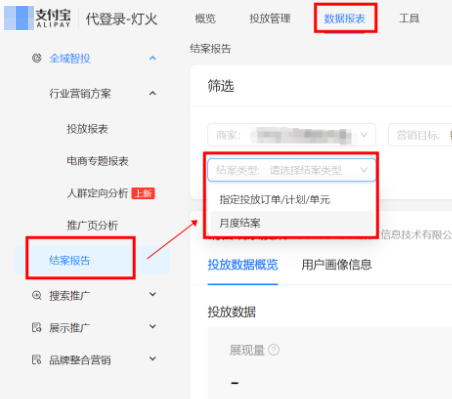Click the 结案报告 breadcrumb heading

click(210, 49)
